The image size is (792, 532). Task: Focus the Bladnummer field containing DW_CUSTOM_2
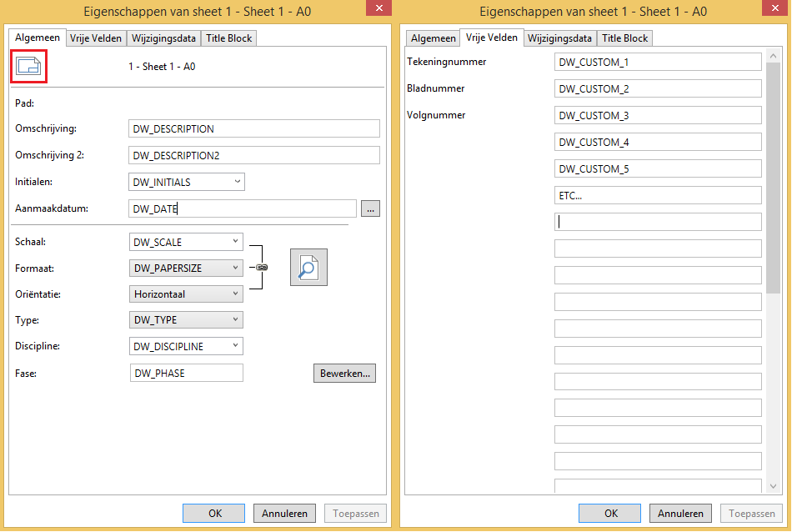coord(658,89)
